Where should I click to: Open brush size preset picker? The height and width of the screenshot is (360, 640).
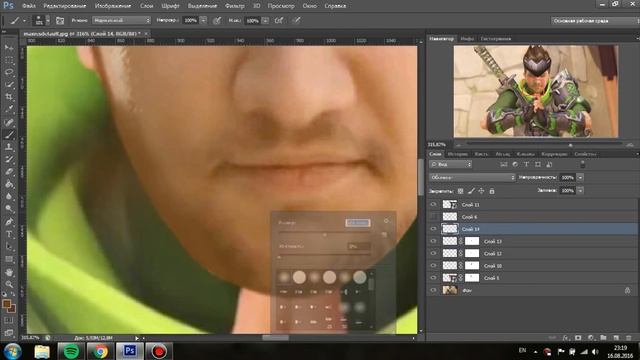[x=48, y=20]
